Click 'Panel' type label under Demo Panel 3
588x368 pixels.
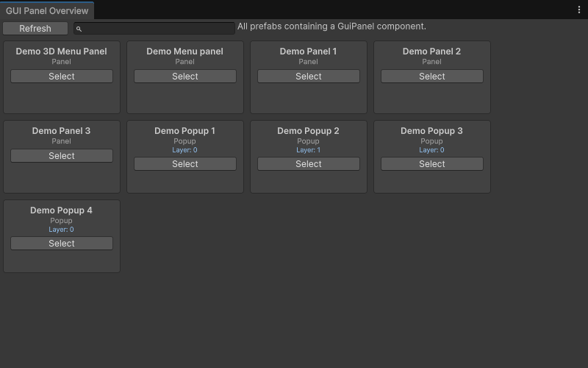(61, 141)
